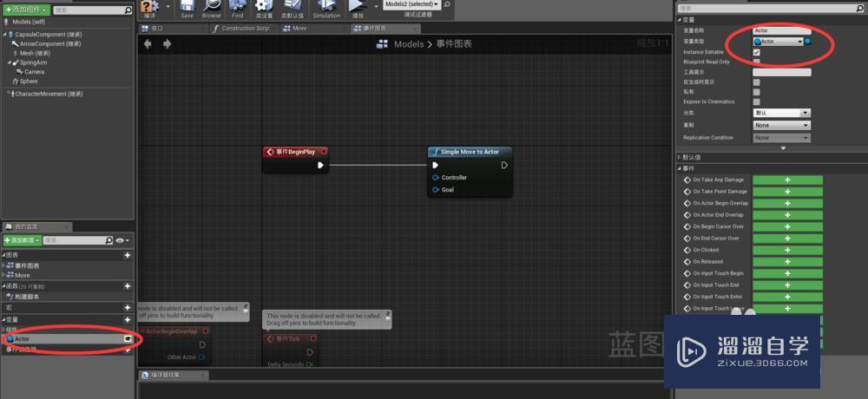Click the components search field

click(x=93, y=10)
